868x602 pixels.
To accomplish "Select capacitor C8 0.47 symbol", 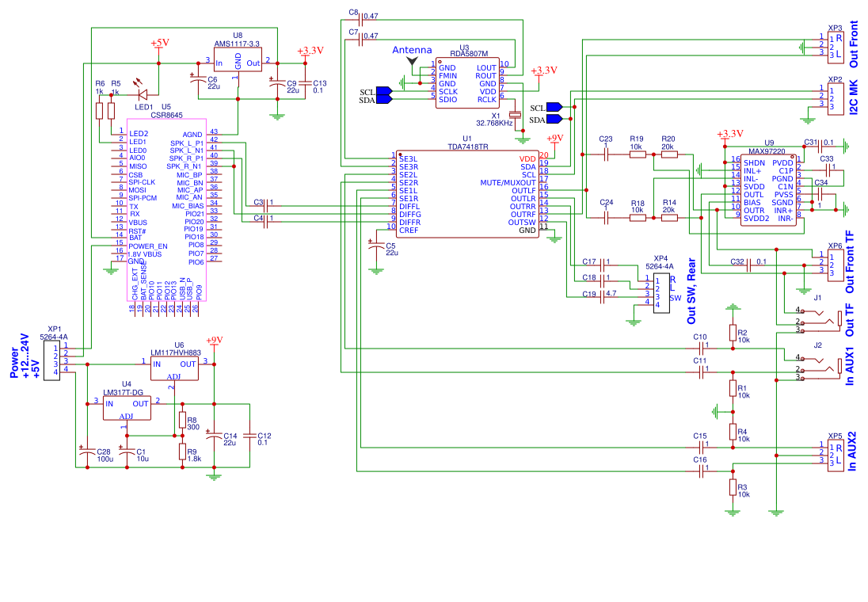I will (360, 20).
